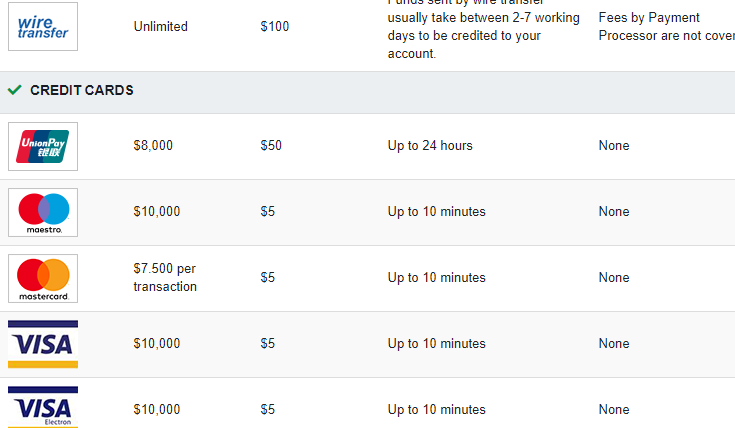Click the Maestro $10,000 limit

(x=157, y=211)
